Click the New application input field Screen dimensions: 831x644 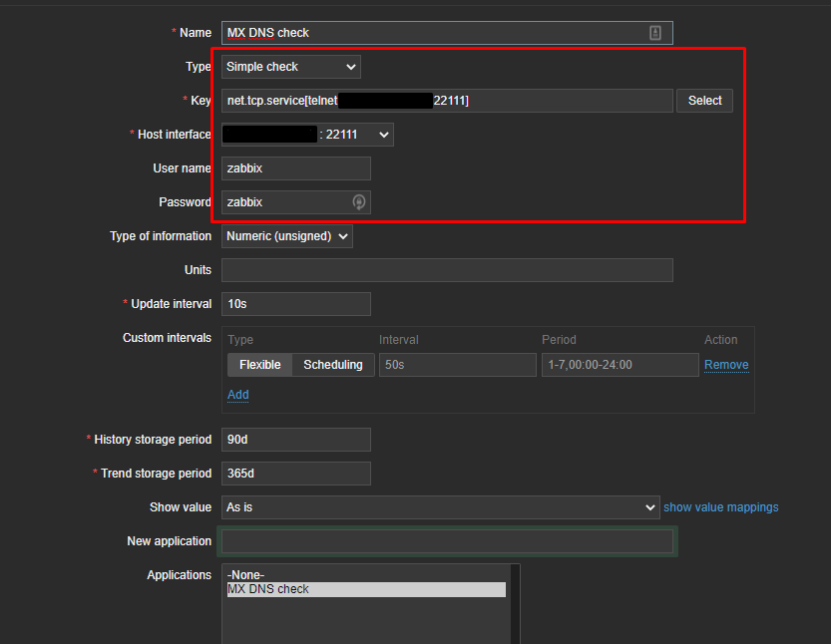point(447,541)
